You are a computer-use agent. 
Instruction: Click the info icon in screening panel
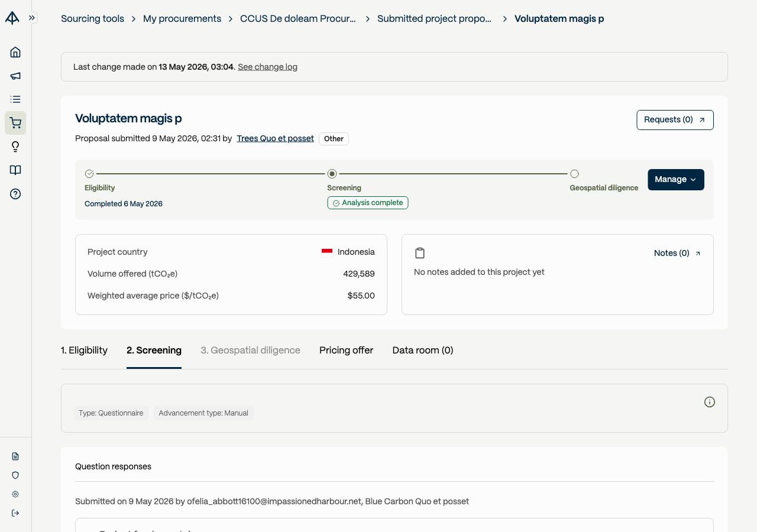coord(710,402)
